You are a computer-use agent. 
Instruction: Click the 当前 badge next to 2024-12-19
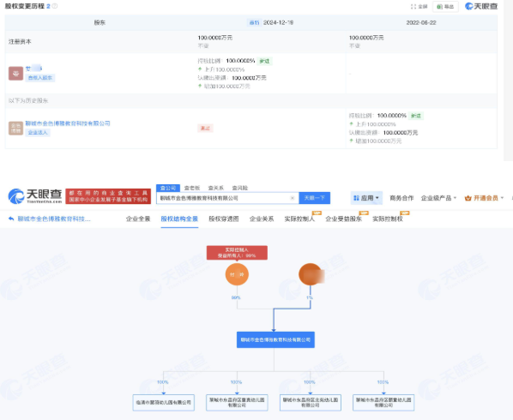(x=254, y=22)
